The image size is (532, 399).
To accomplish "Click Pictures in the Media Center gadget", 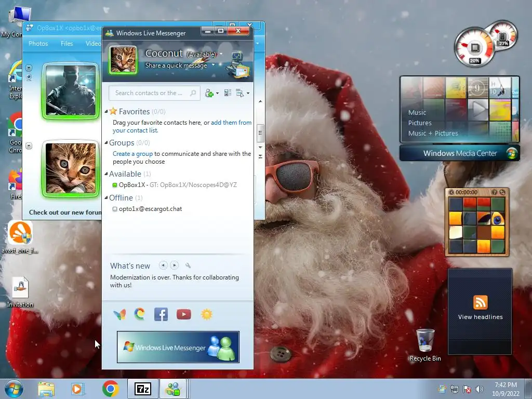I will (420, 123).
